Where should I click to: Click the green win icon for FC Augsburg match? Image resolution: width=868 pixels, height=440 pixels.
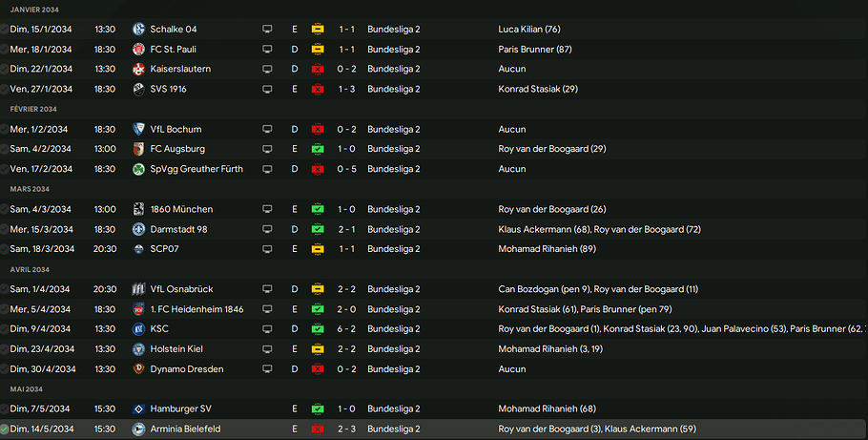(x=318, y=149)
